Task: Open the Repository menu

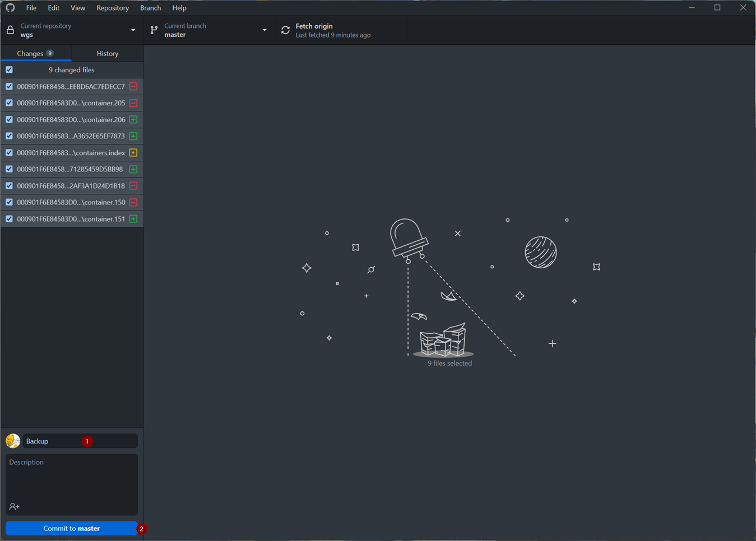Action: point(113,8)
